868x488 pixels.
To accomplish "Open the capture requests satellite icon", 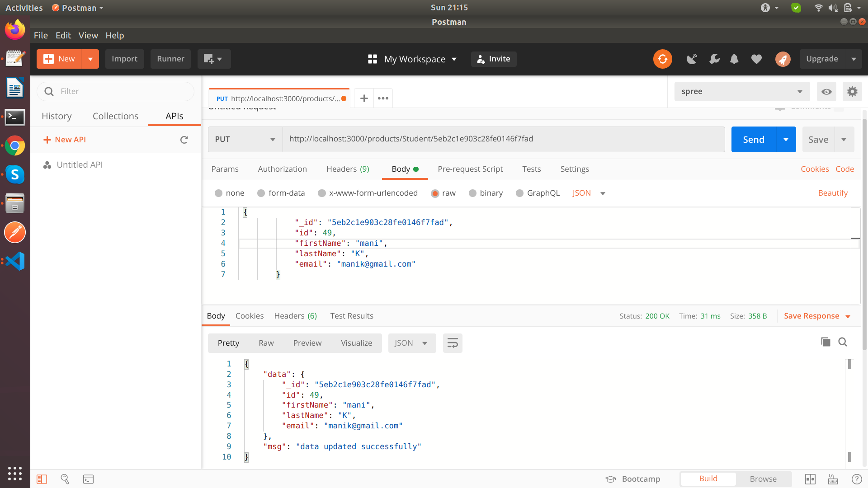I will 692,59.
